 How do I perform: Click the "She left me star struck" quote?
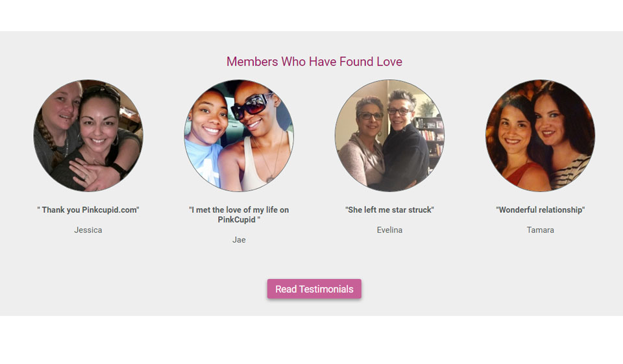(389, 210)
